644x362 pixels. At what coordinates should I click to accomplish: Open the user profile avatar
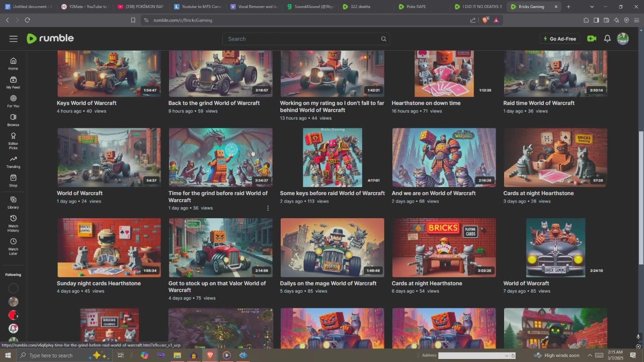coord(623,39)
